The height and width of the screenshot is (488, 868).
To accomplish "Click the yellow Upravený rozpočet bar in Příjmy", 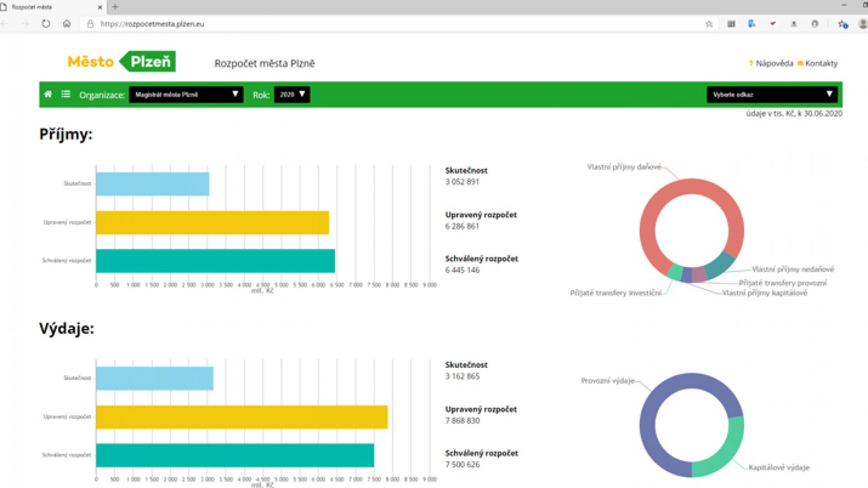I will tap(212, 222).
